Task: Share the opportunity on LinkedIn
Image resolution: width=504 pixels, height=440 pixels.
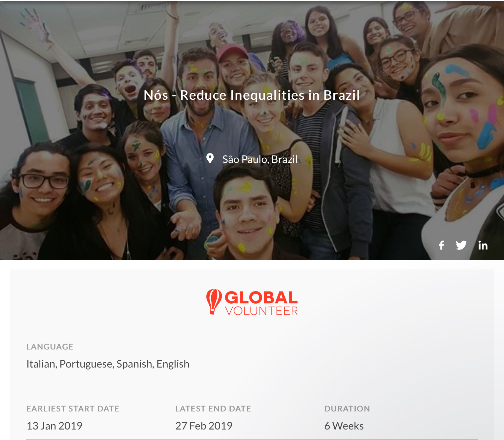Action: click(x=483, y=245)
